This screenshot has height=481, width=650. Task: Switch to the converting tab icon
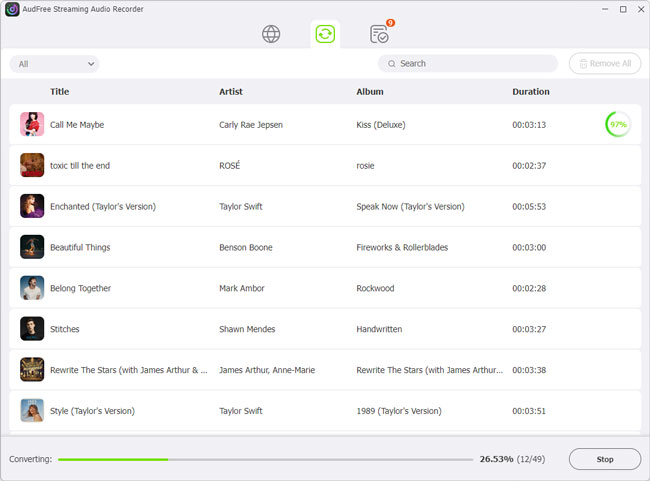click(325, 34)
